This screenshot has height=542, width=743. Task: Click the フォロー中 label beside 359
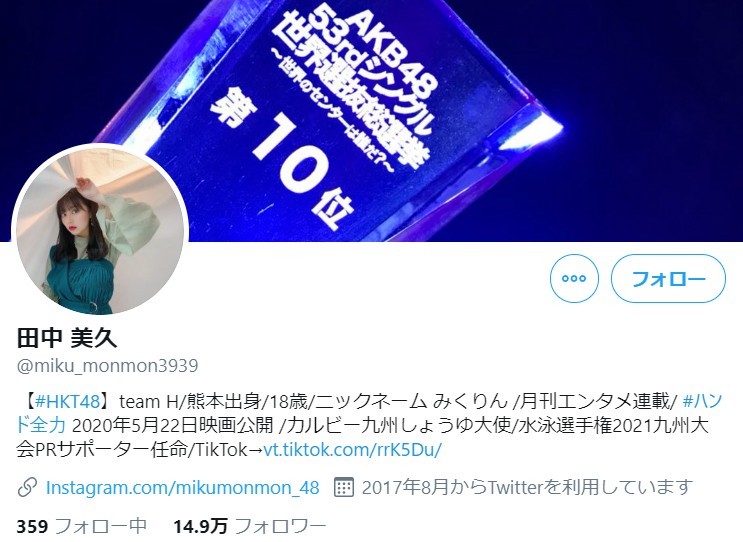pyautogui.click(x=101, y=526)
